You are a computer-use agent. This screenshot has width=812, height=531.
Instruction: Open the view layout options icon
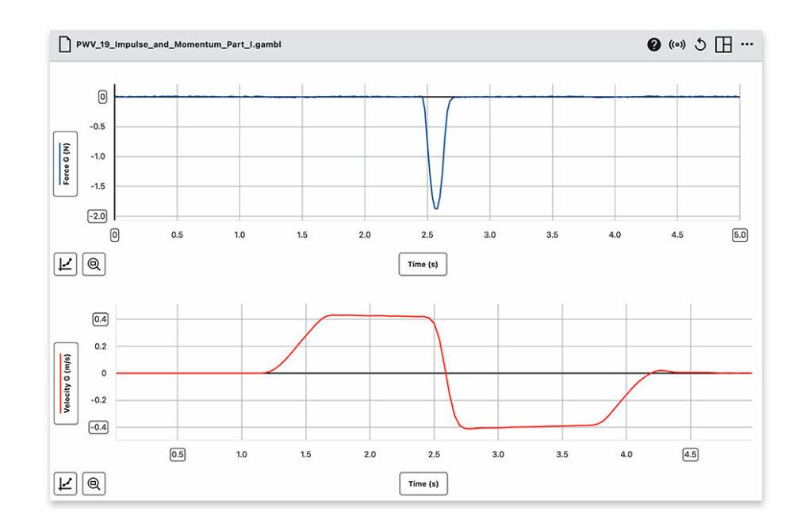(723, 44)
